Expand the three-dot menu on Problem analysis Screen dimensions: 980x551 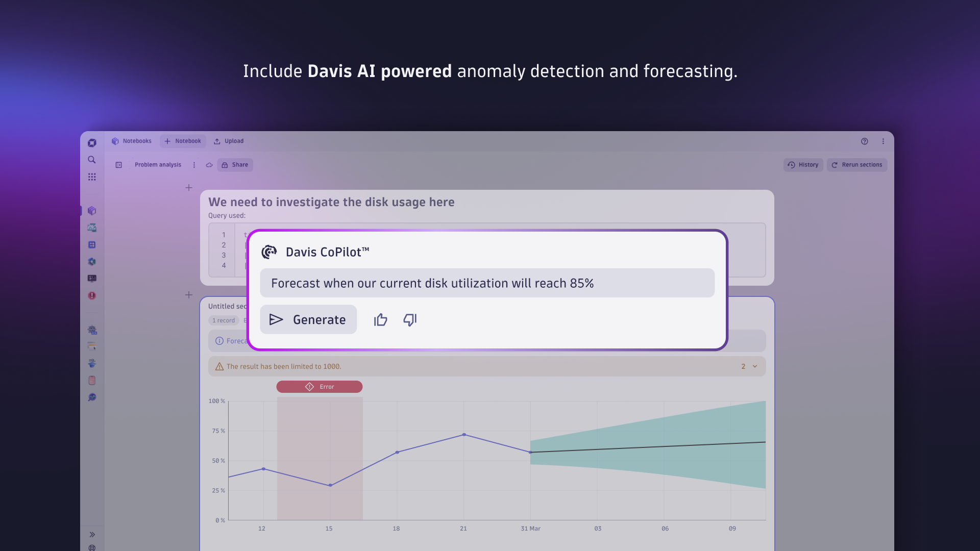193,165
